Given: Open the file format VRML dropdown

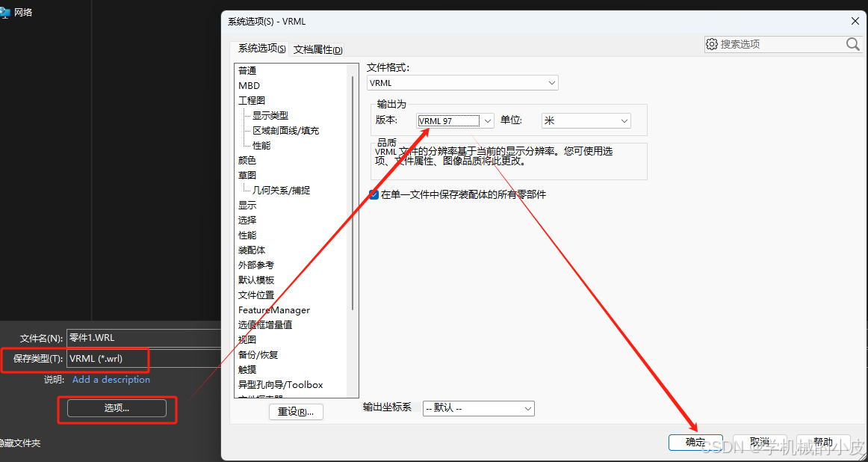Looking at the screenshot, I should coord(463,83).
